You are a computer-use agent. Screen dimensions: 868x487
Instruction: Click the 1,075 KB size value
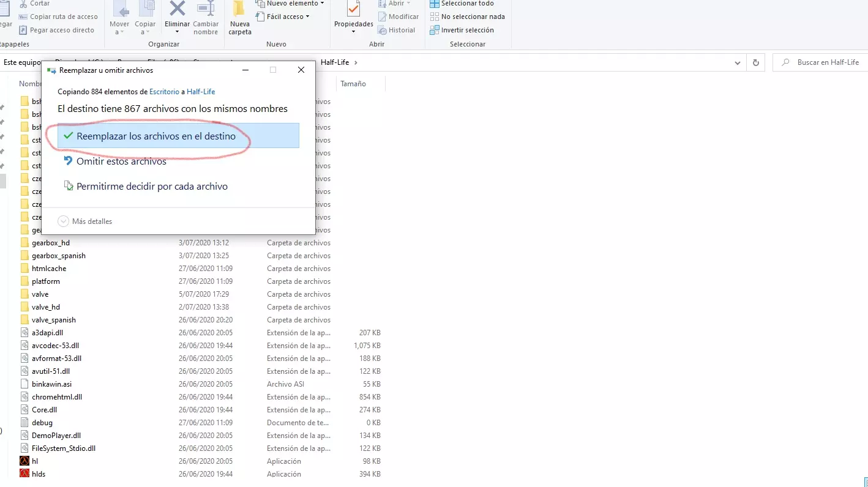pos(367,346)
